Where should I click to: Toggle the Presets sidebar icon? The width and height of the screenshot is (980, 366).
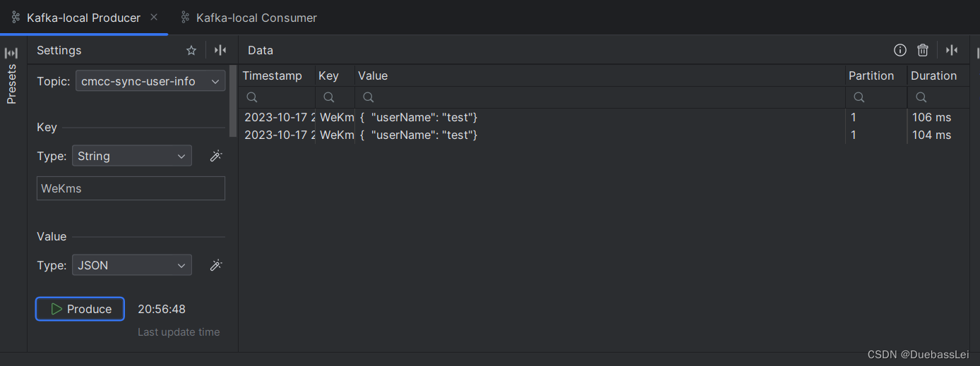pyautogui.click(x=11, y=54)
